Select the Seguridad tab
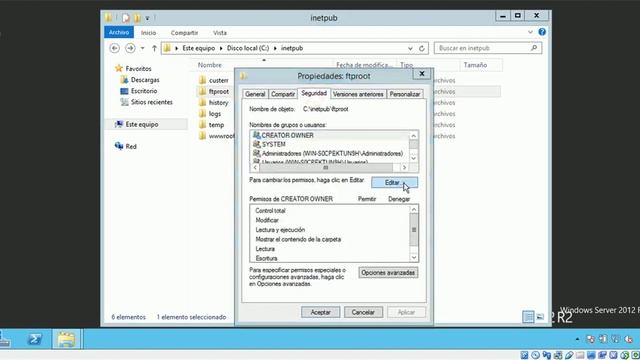This screenshot has width=640, height=360. point(314,93)
